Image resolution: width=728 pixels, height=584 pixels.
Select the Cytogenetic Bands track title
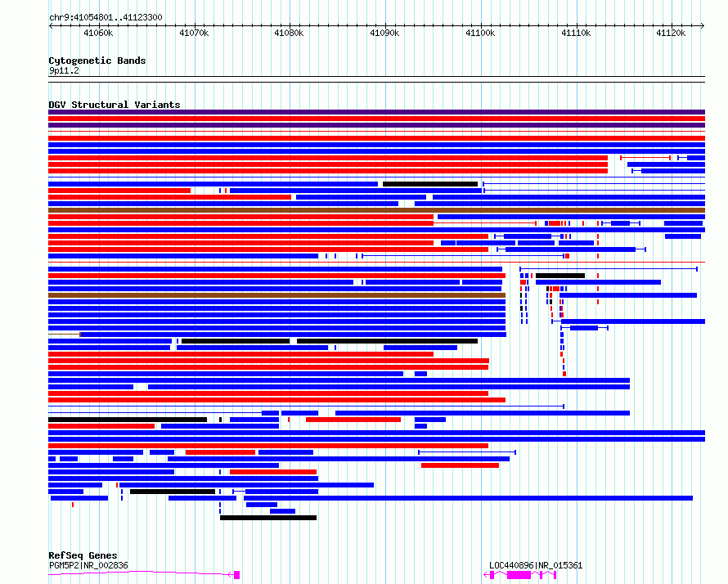coord(97,61)
